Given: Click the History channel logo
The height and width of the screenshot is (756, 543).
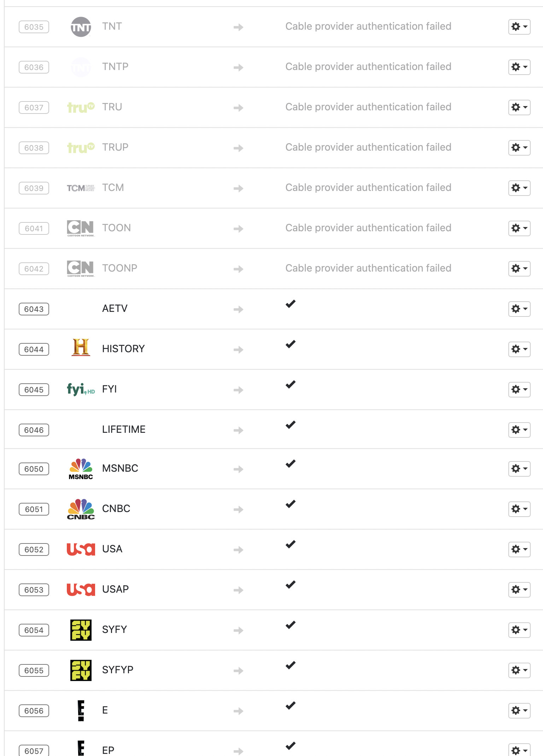Looking at the screenshot, I should point(81,349).
